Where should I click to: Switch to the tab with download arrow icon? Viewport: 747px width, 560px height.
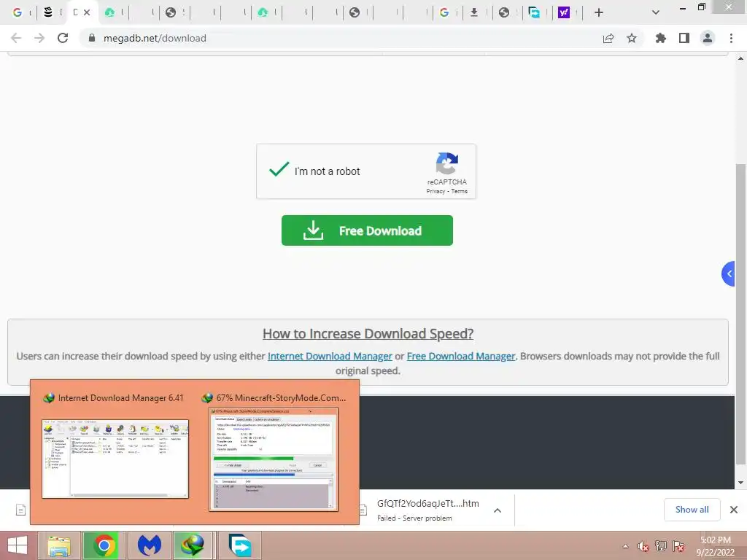(474, 13)
